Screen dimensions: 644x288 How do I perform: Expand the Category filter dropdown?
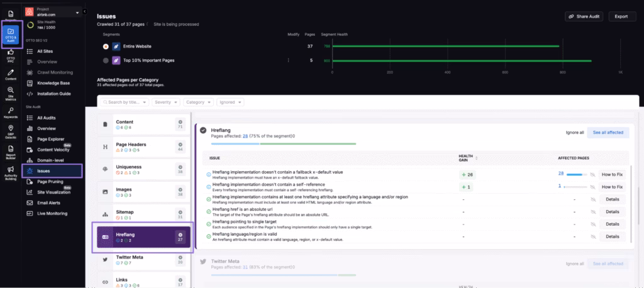[x=198, y=102]
